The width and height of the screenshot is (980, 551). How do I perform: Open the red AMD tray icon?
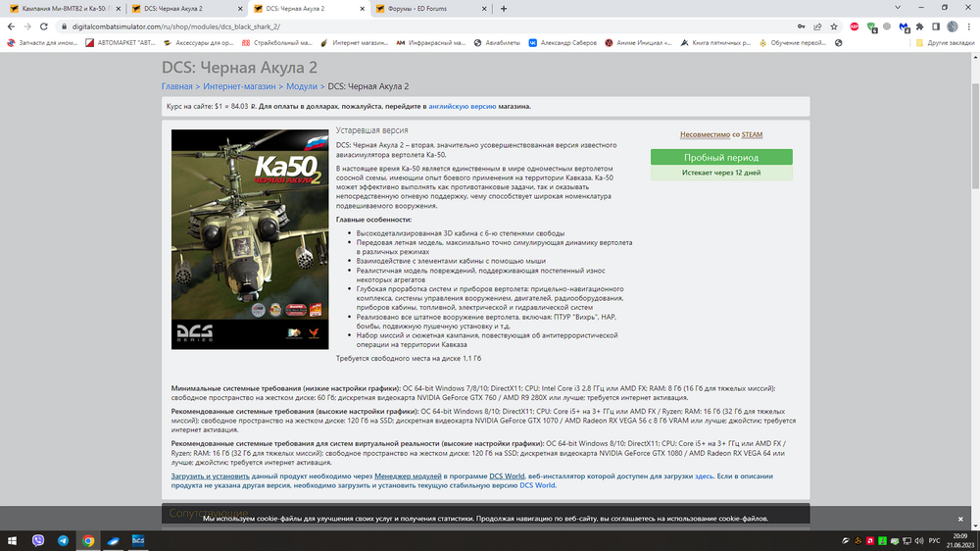[870, 541]
